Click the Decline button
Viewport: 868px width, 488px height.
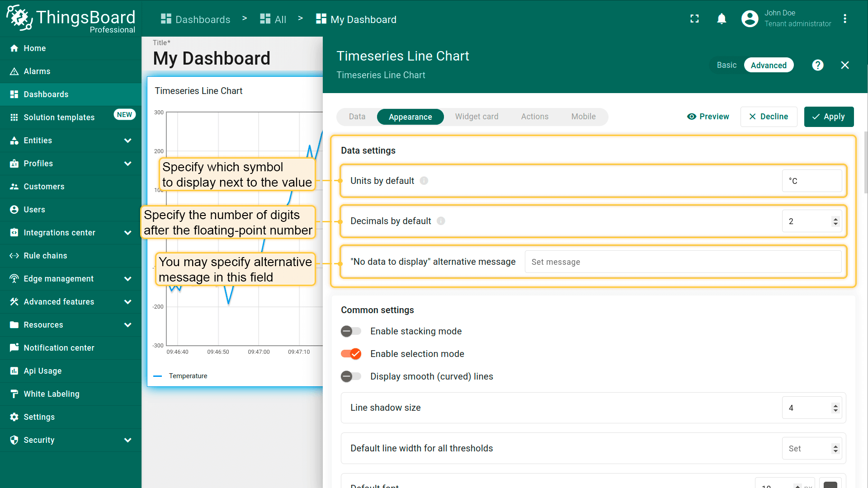pyautogui.click(x=769, y=117)
